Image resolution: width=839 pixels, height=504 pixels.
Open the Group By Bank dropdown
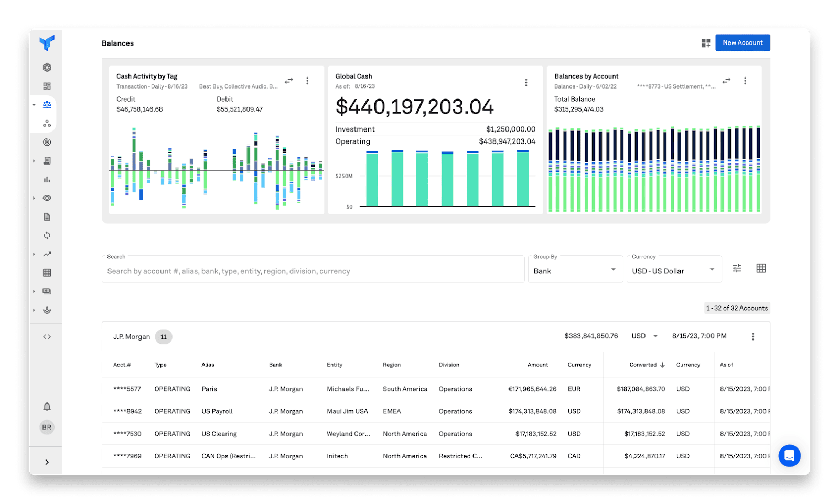pyautogui.click(x=575, y=270)
